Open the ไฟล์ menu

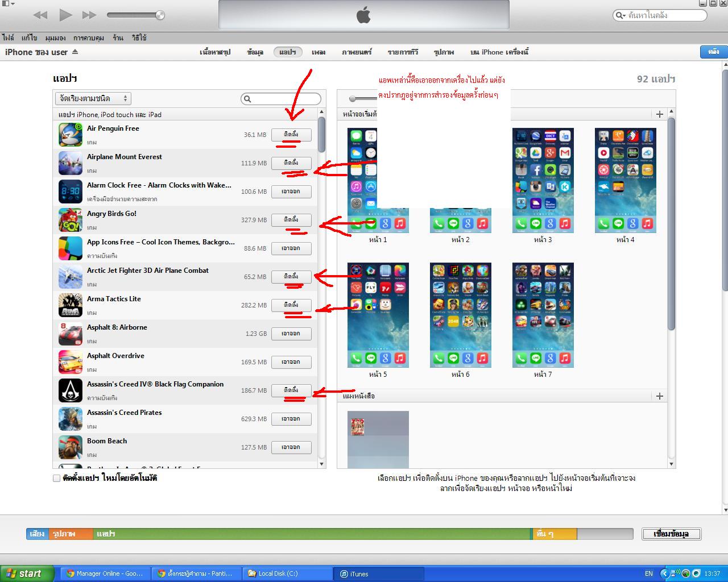pyautogui.click(x=8, y=38)
